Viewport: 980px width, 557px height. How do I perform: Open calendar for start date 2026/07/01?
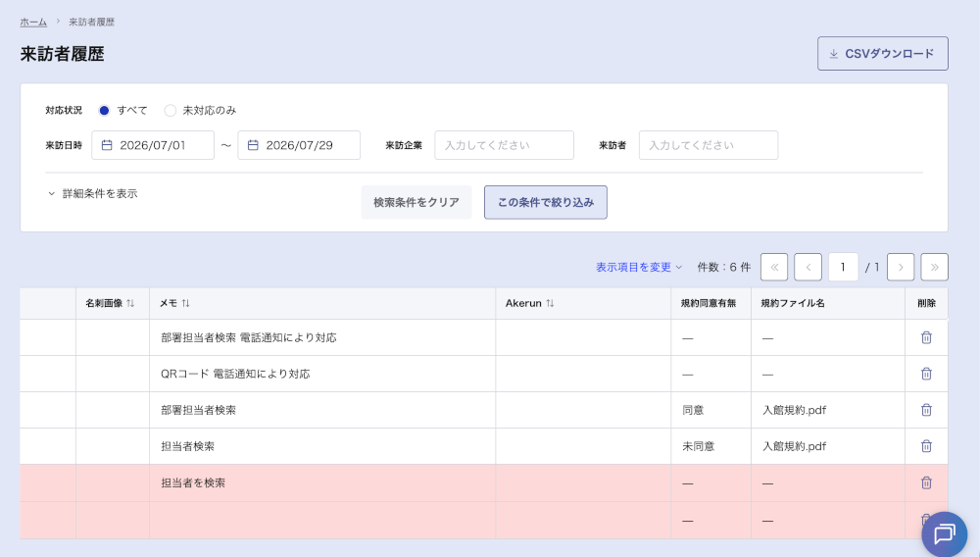pyautogui.click(x=107, y=145)
